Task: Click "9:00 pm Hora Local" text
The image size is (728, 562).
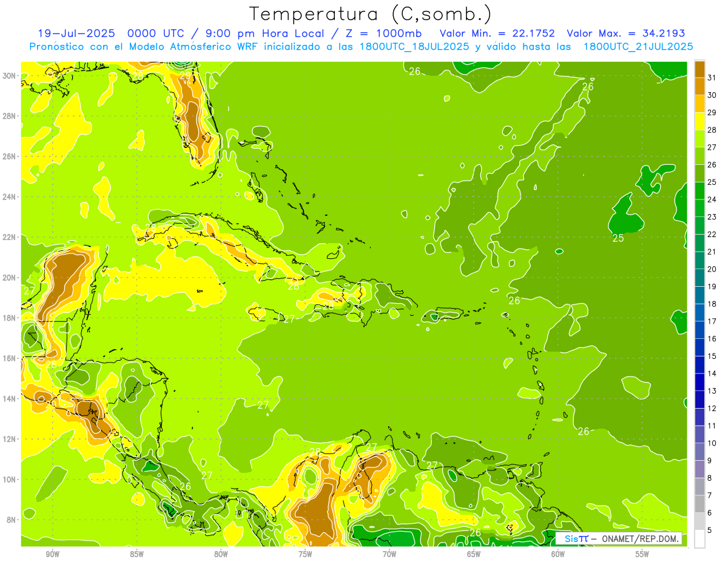Action: click(x=265, y=33)
